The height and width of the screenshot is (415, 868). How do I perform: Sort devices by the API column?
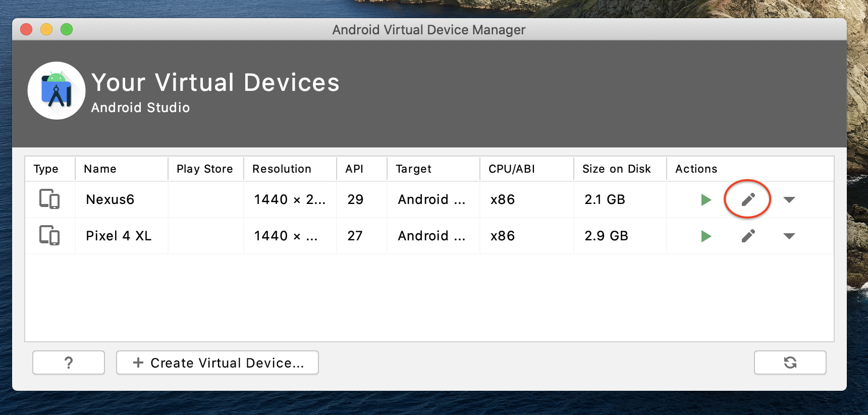pyautogui.click(x=354, y=169)
